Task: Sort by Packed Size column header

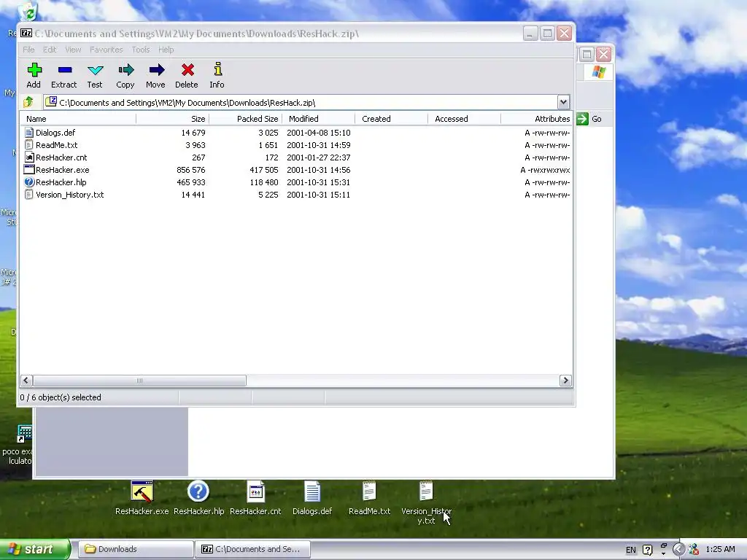Action: [x=245, y=119]
